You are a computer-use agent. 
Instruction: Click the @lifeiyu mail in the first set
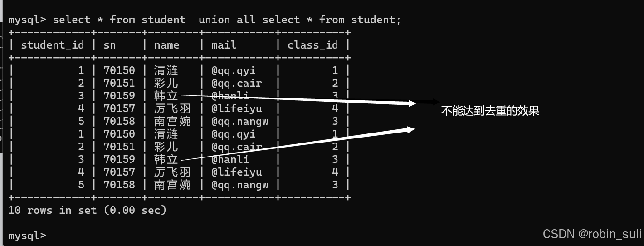point(237,108)
